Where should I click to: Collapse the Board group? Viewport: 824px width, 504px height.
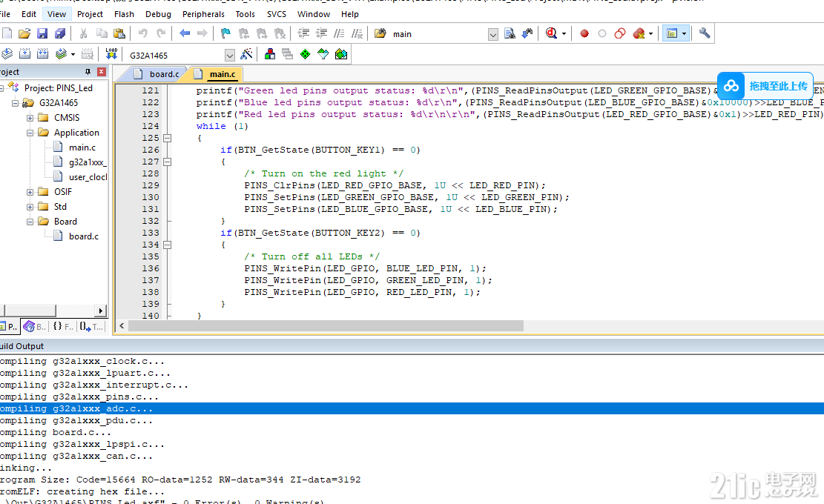[30, 222]
